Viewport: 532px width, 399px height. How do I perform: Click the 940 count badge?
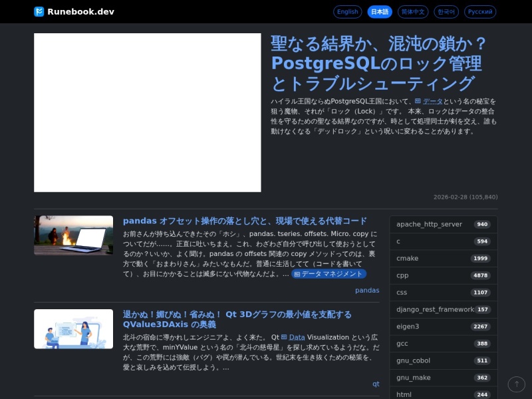[x=482, y=224]
